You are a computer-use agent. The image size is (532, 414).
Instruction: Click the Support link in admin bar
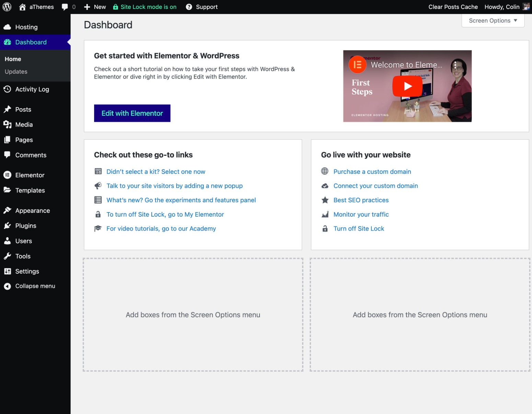click(x=207, y=7)
